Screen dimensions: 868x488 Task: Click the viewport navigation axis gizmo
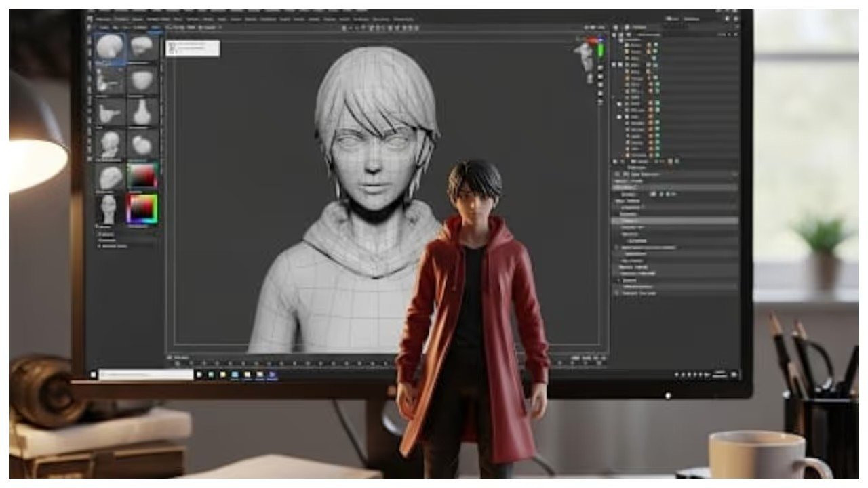[587, 56]
